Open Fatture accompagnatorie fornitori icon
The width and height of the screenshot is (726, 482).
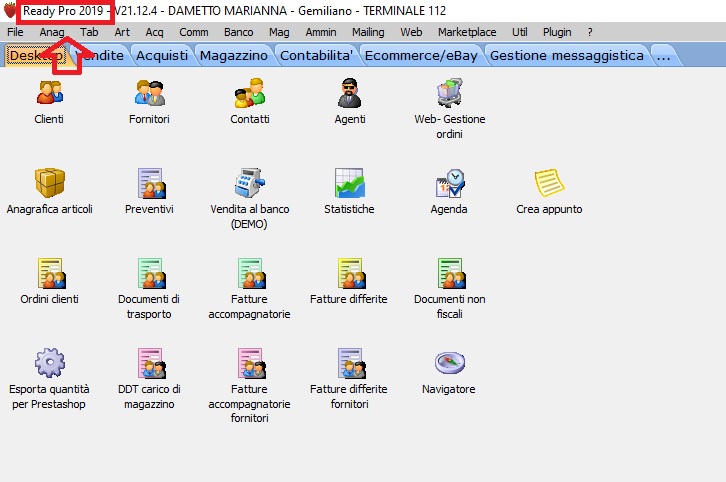coord(251,363)
